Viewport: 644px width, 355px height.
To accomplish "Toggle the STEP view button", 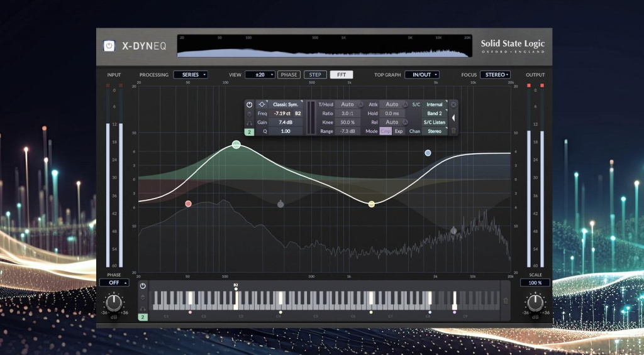I will point(315,75).
